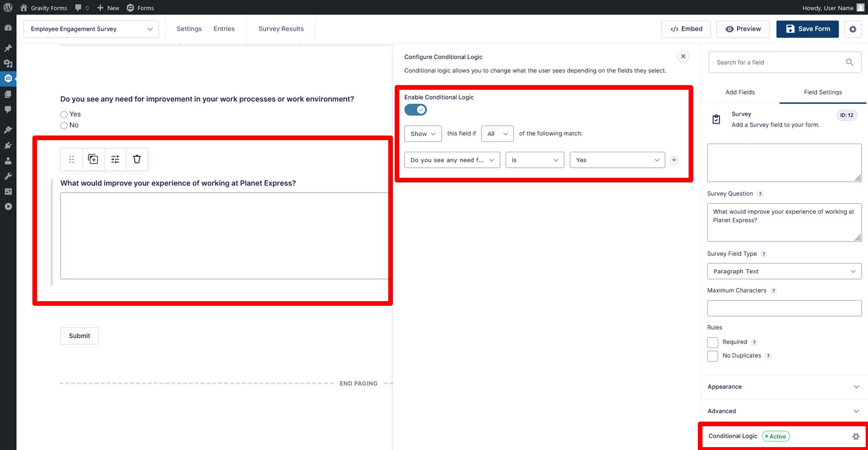Open the Entries menu item

(x=224, y=29)
